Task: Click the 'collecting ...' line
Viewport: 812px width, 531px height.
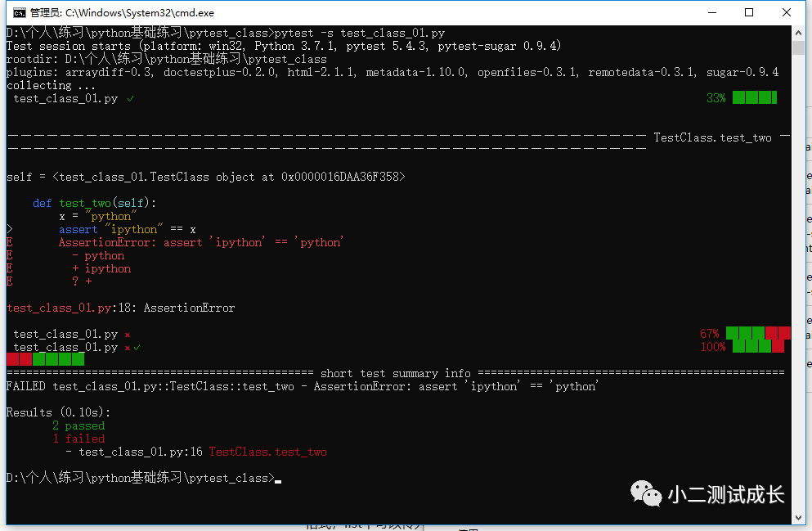Action: [51, 85]
